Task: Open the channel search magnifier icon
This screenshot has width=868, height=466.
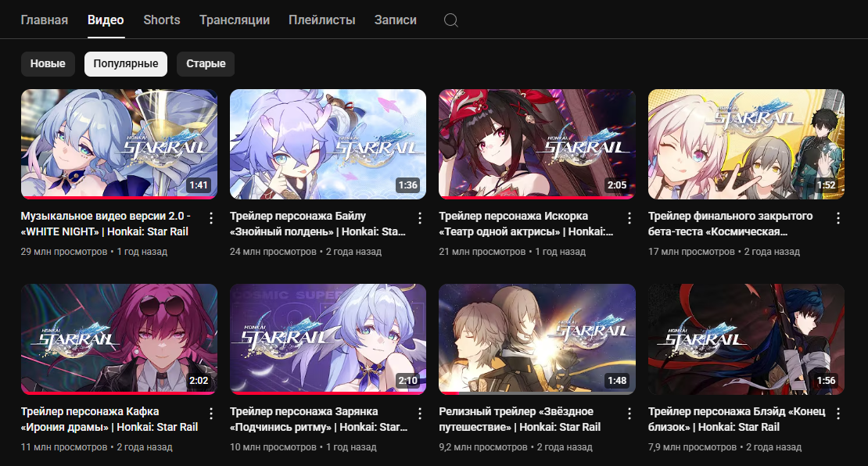Action: (x=451, y=20)
